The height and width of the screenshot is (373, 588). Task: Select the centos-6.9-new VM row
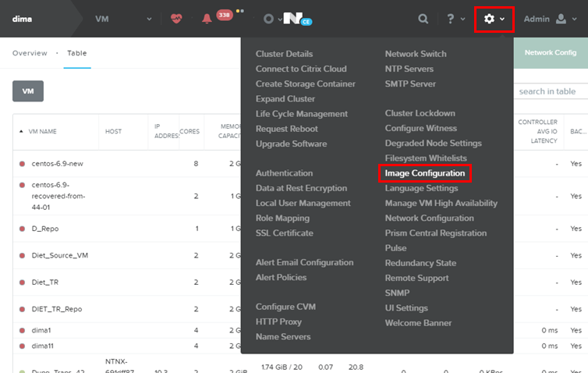(57, 165)
